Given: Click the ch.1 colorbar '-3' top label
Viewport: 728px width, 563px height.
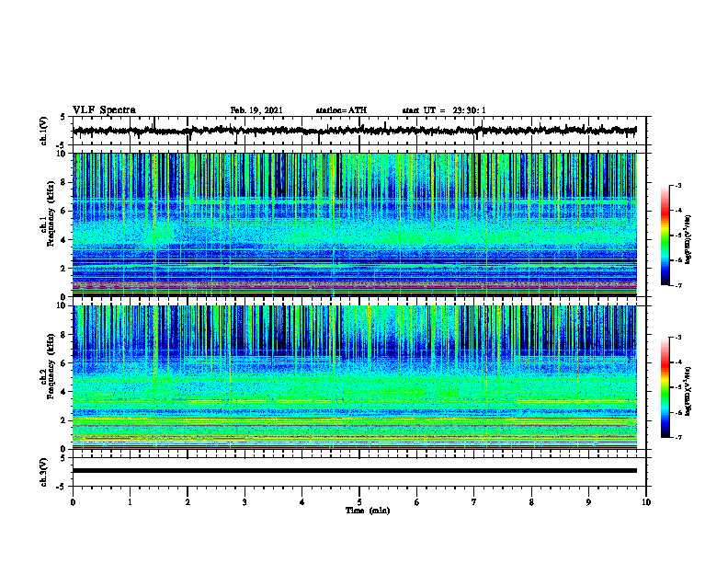Looking at the screenshot, I should click(x=677, y=185).
